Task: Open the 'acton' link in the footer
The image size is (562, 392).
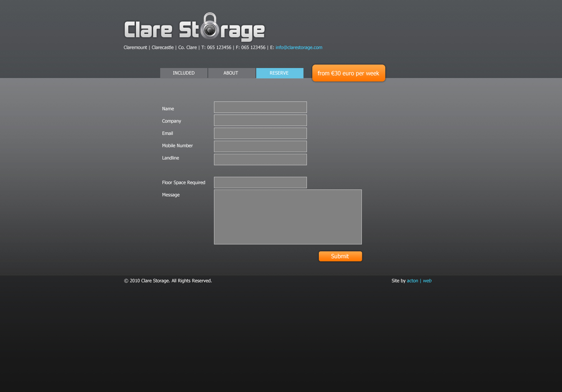Action: point(412,281)
